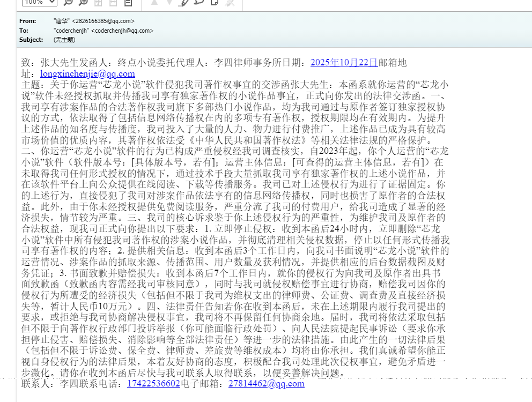
Task: Click recipient address coderchenjh@qq.com
Action: click(122, 31)
